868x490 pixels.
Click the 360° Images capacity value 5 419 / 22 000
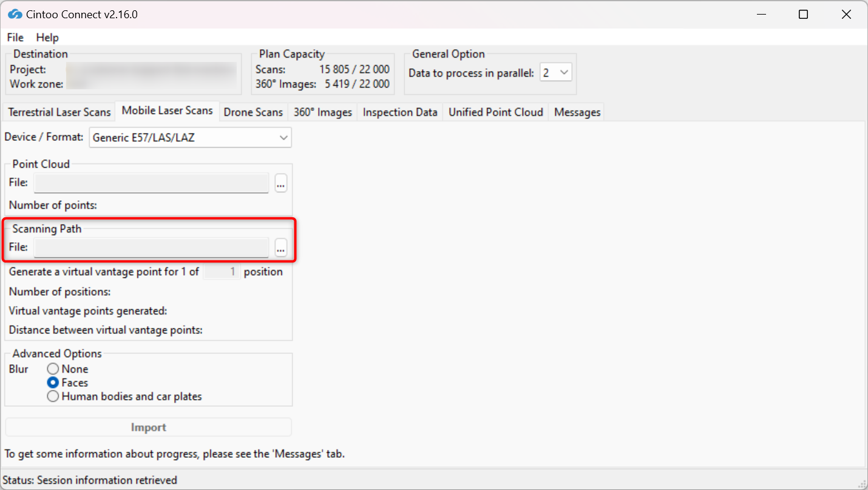pos(357,84)
